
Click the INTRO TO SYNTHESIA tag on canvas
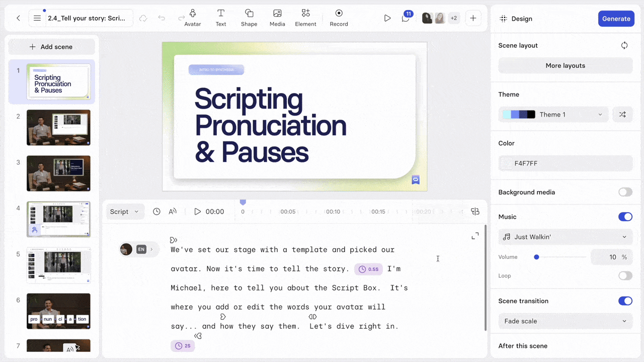pos(216,70)
